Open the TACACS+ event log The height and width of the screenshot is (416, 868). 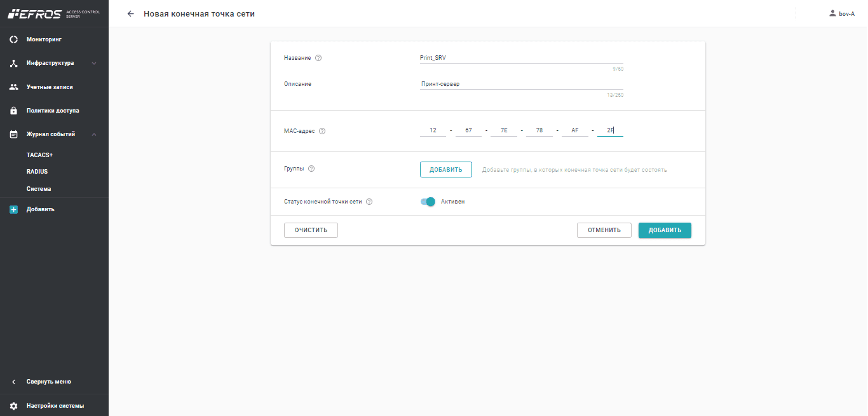click(39, 155)
